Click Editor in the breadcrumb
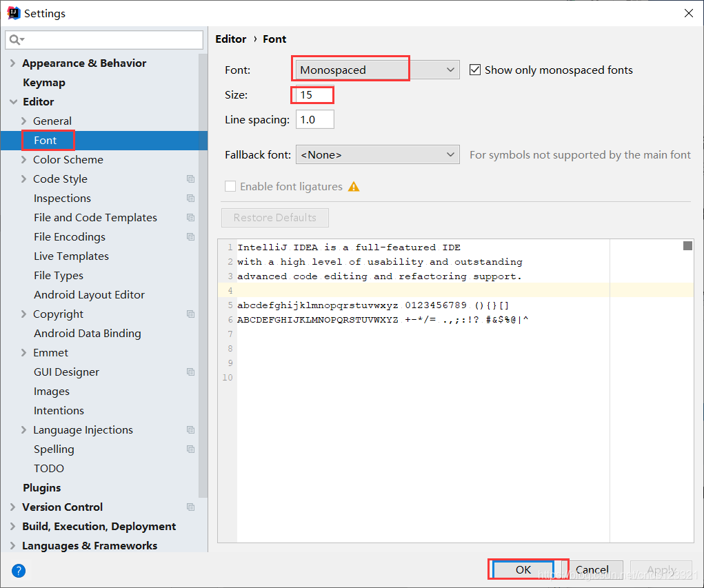Screen dimensions: 704x588 [231, 39]
